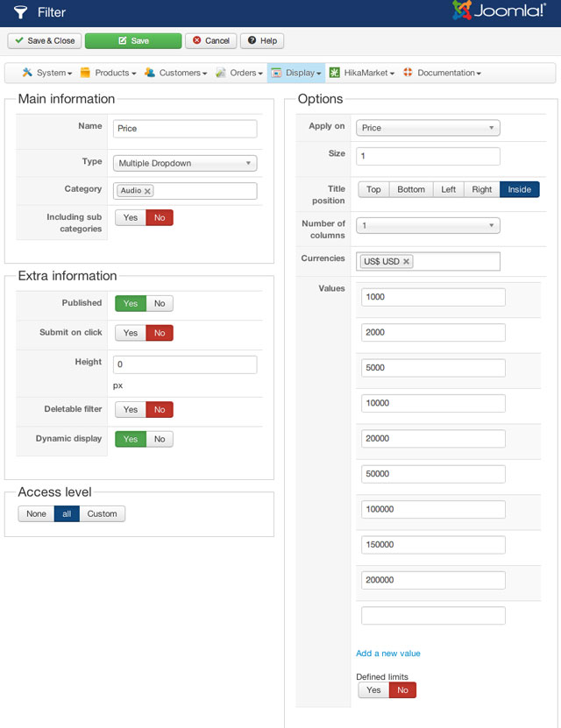The image size is (561, 728).
Task: Enable Submit on click with Yes
Action: pyautogui.click(x=131, y=333)
